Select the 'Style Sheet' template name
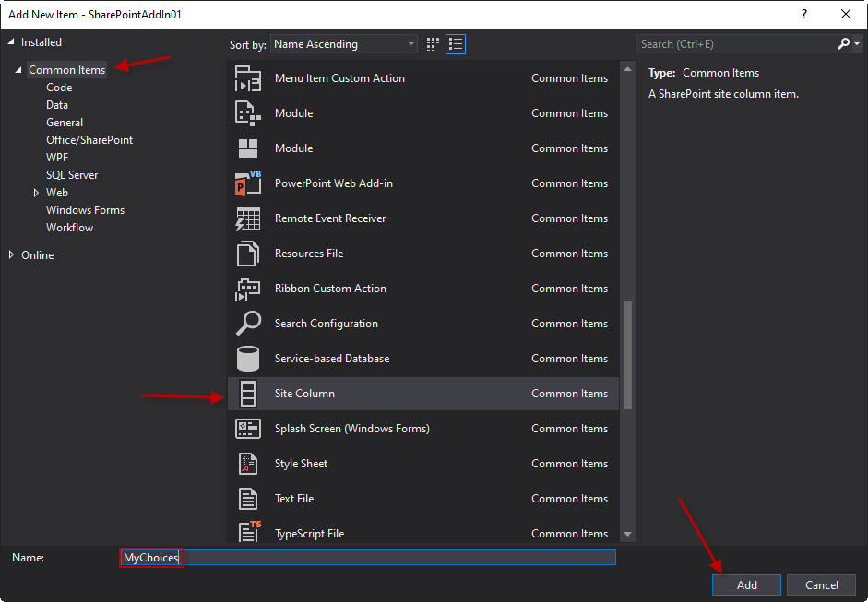This screenshot has width=868, height=602. coord(301,464)
